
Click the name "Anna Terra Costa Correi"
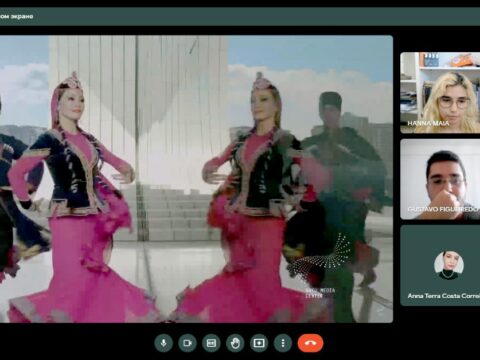pos(444,296)
